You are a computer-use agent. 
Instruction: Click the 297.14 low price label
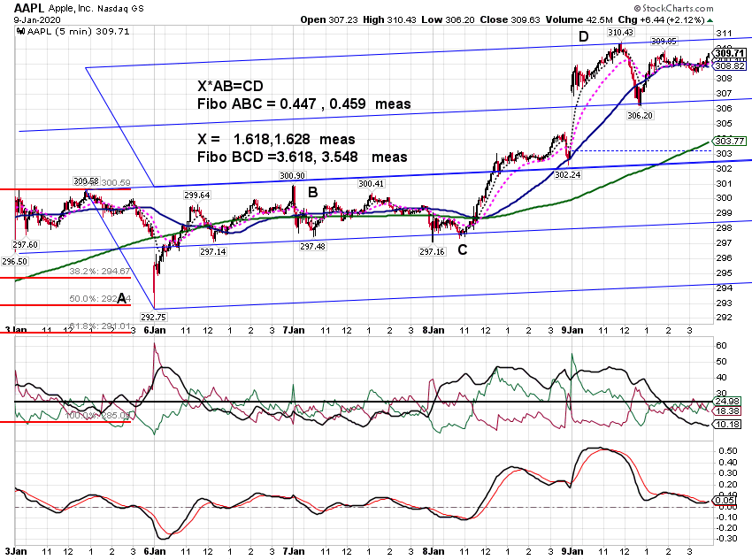pos(213,252)
